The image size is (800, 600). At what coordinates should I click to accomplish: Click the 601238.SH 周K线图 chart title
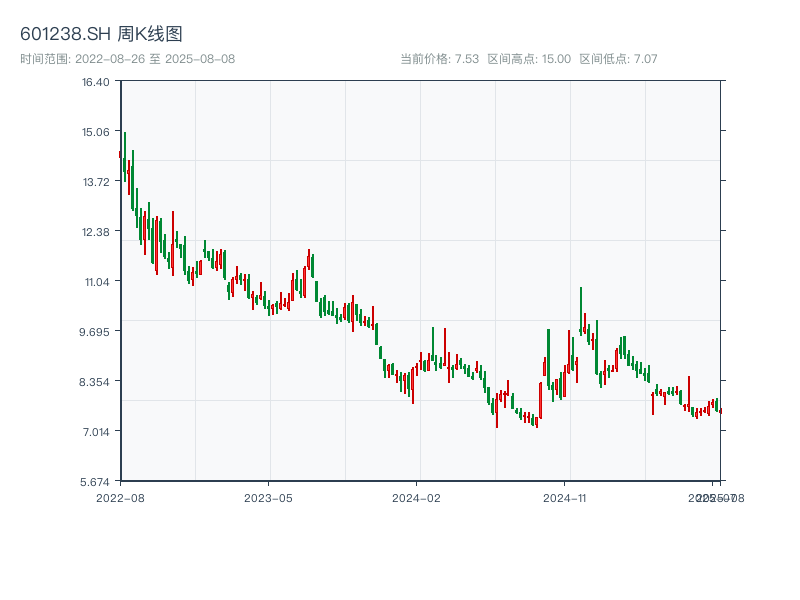[x=101, y=35]
